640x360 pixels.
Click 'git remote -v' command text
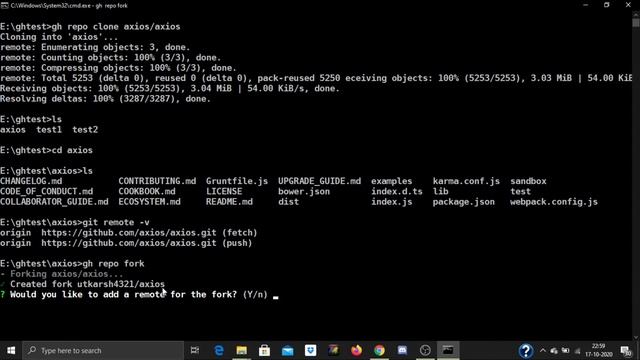pos(116,222)
